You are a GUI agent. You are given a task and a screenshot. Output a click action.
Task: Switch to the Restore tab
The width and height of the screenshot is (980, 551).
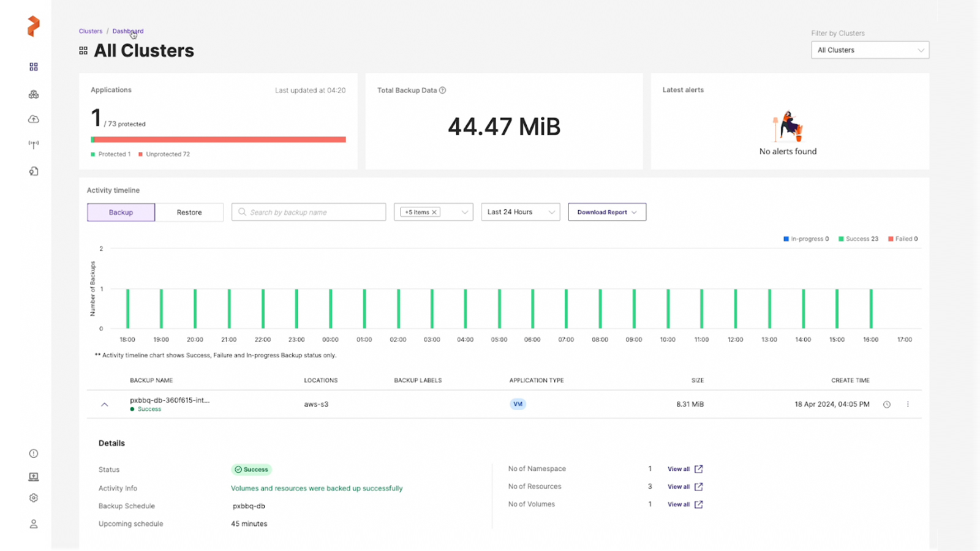tap(189, 212)
